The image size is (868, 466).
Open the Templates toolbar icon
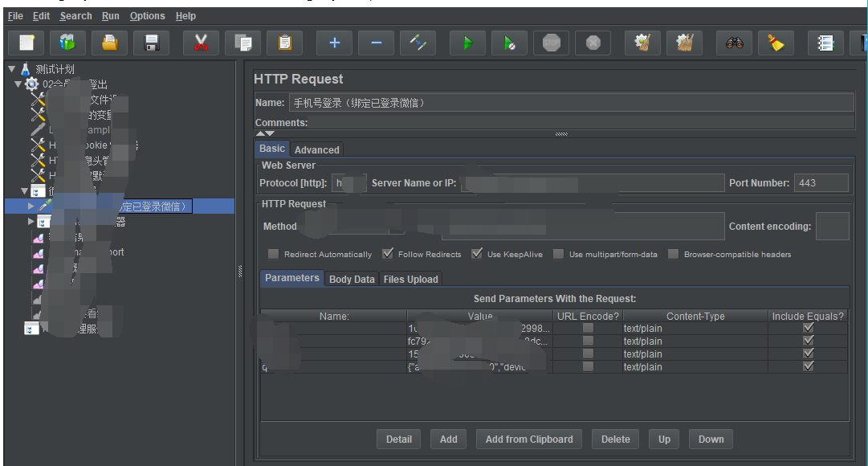click(x=67, y=43)
